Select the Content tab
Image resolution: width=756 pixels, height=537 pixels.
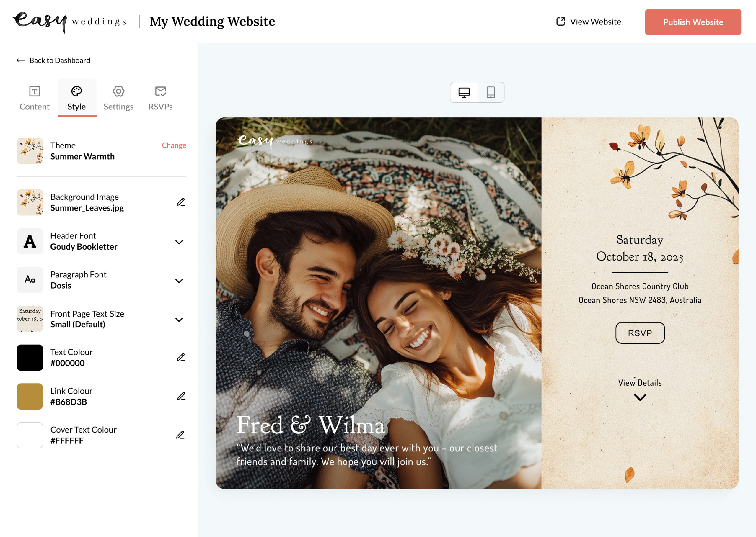click(x=34, y=98)
